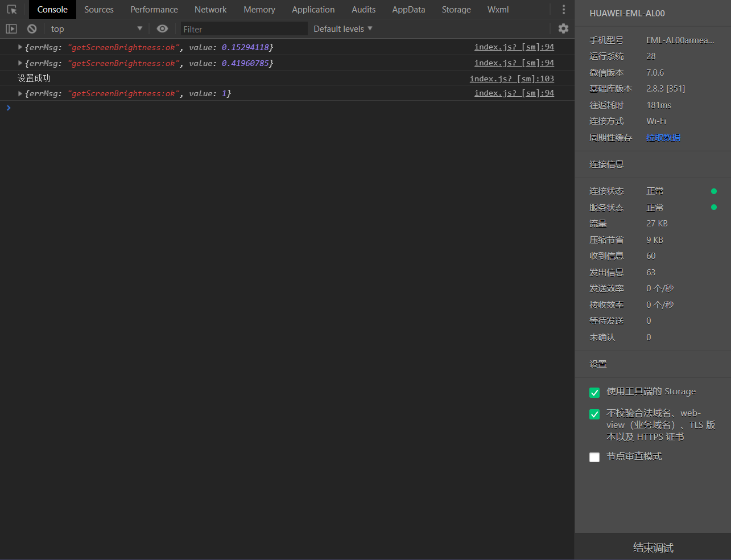Focus the console Filter input field
This screenshot has height=560, width=731.
tap(244, 29)
